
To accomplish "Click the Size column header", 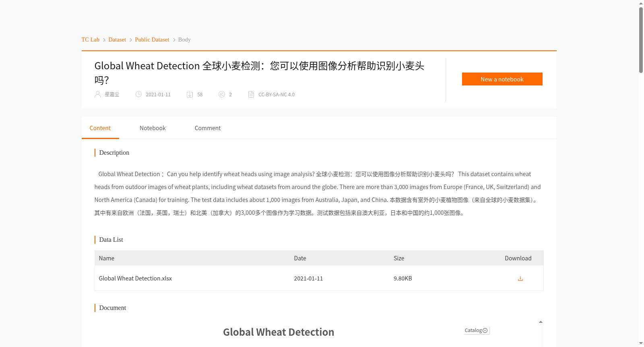I will [x=399, y=258].
